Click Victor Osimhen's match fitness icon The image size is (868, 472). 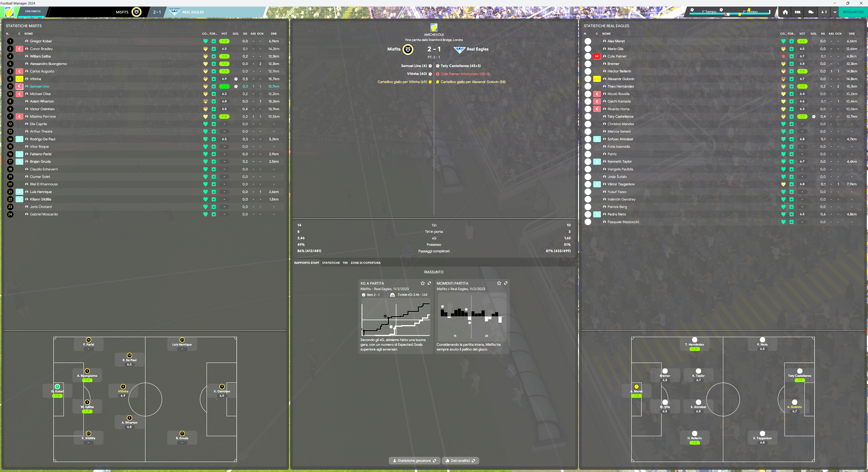[214, 109]
